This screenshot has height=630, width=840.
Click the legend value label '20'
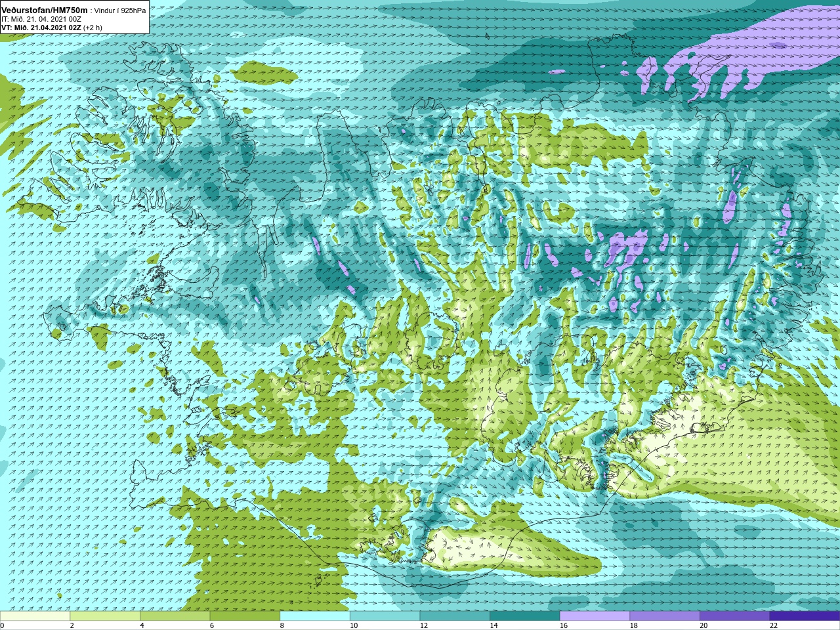(703, 625)
